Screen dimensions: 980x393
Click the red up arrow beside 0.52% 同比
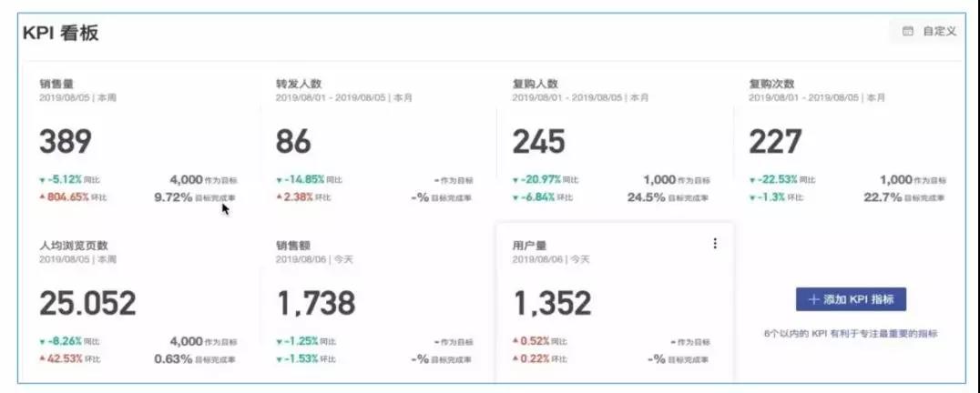tap(516, 341)
